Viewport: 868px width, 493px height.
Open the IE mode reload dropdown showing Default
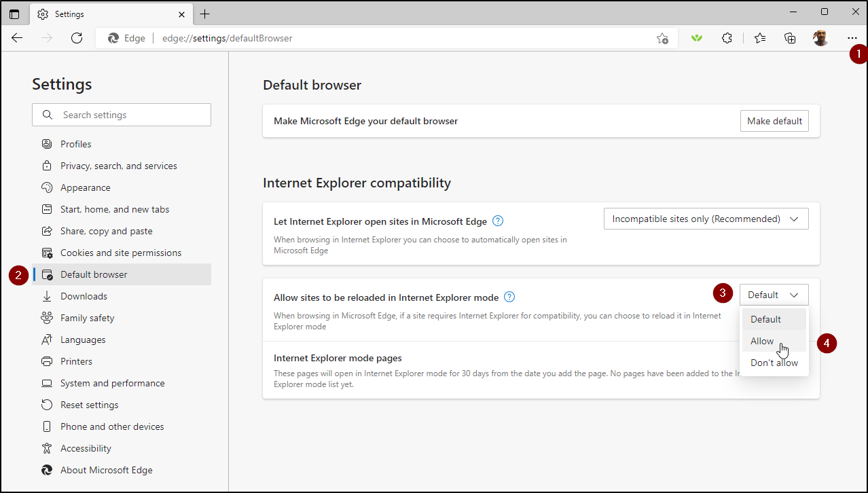pos(774,295)
